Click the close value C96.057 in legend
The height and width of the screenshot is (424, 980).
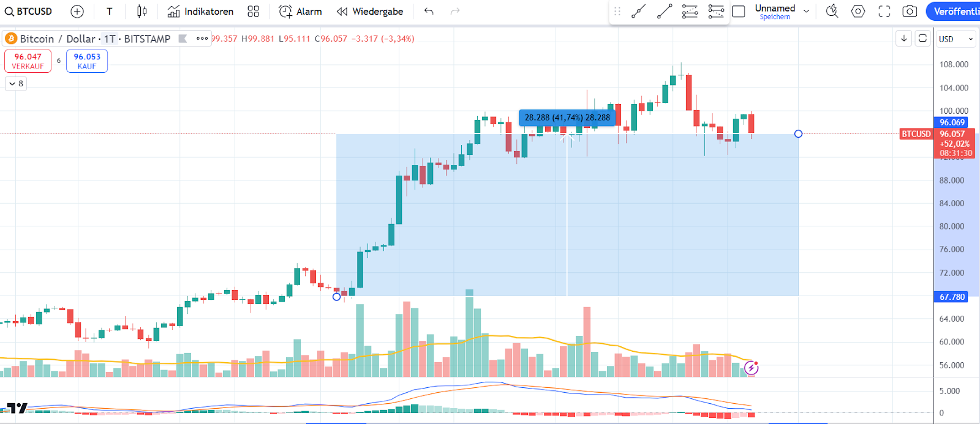pyautogui.click(x=331, y=39)
